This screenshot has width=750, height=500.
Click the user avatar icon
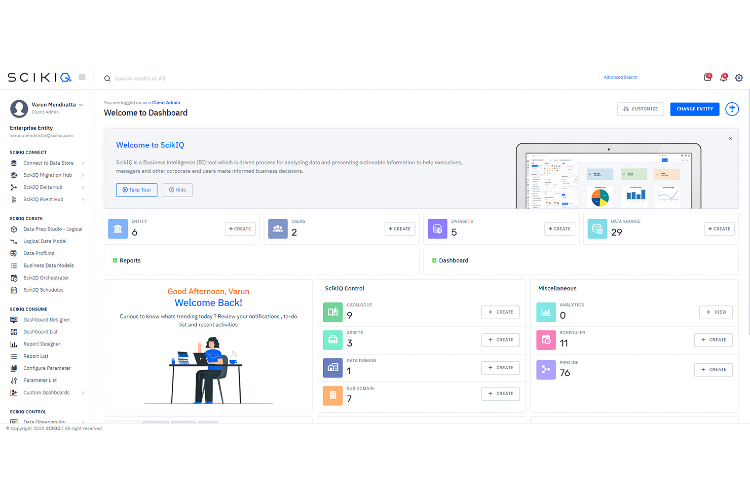point(19,109)
